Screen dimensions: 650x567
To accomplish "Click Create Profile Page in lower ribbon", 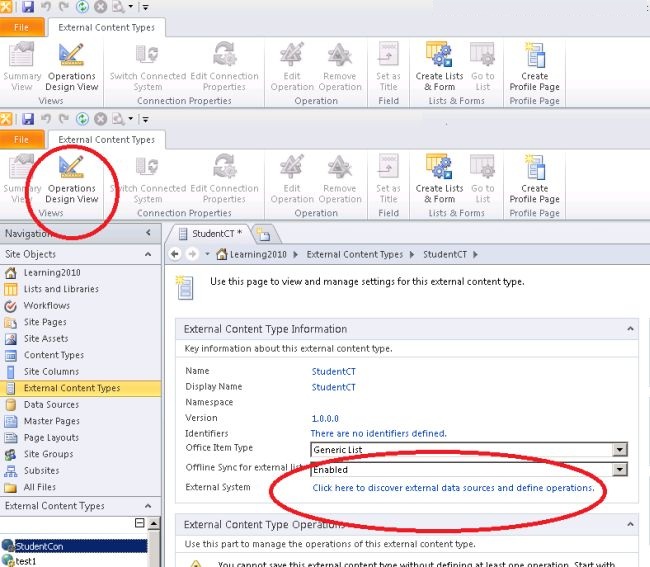I will (534, 179).
